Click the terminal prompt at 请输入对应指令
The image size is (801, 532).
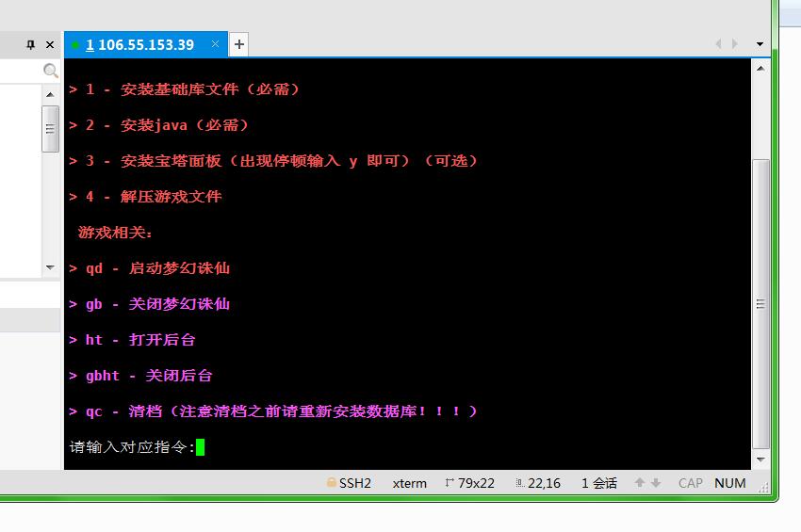click(x=132, y=447)
